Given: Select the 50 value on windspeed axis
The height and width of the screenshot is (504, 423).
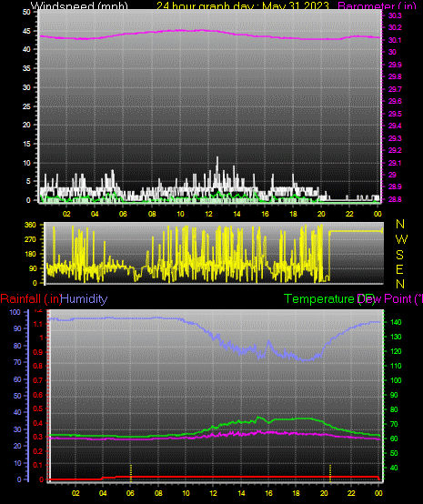Looking at the screenshot, I should [26, 12].
